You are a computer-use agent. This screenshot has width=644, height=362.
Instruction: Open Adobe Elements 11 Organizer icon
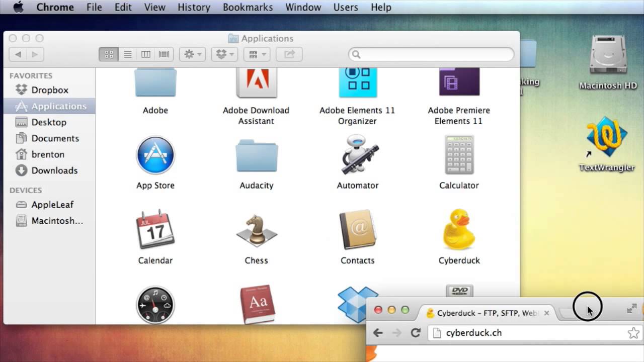pos(358,83)
